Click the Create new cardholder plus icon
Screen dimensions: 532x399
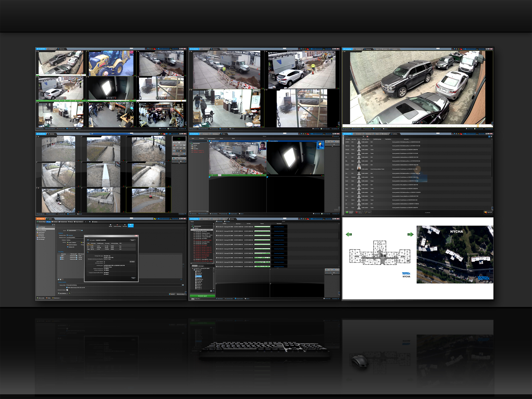347,213
